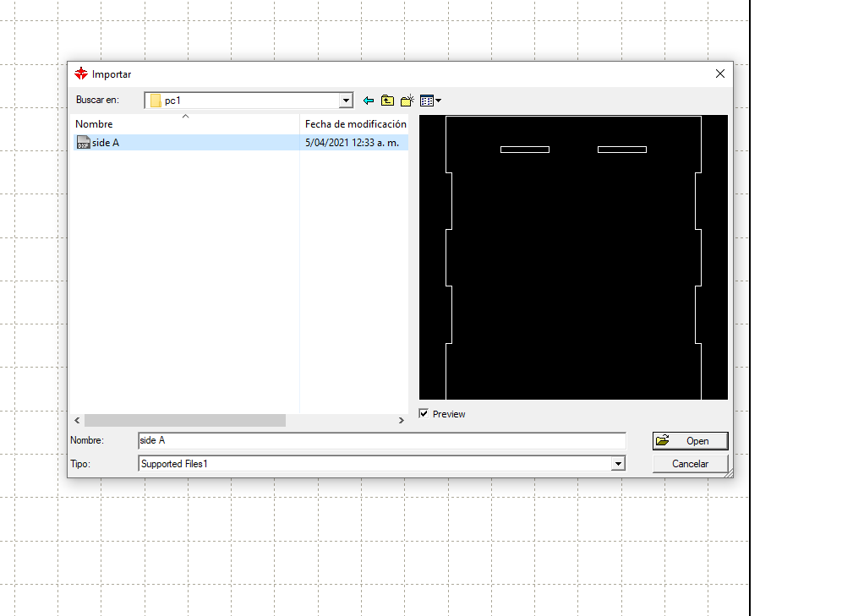This screenshot has width=842, height=616.
Task: Sort by Fecha de modificación column
Action: (354, 124)
